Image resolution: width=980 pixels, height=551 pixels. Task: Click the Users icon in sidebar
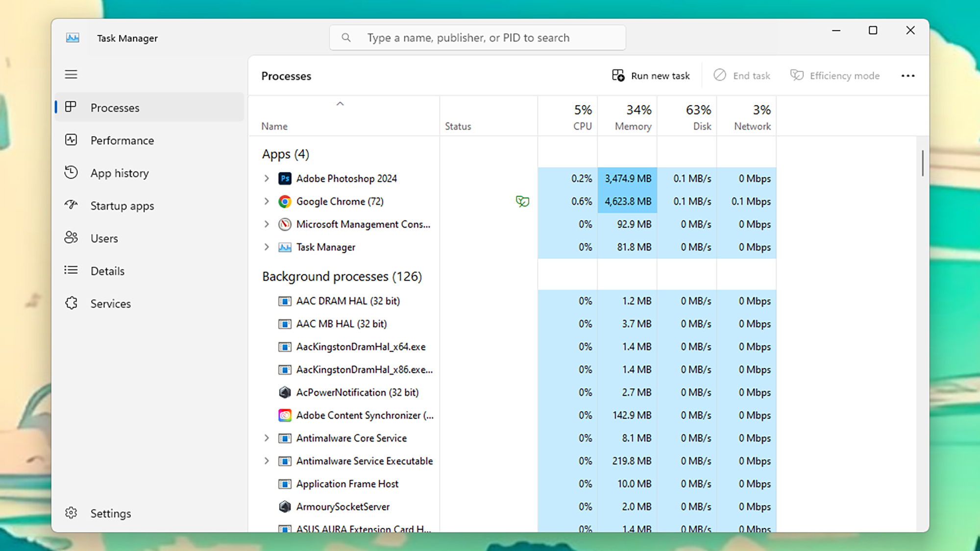(x=72, y=238)
